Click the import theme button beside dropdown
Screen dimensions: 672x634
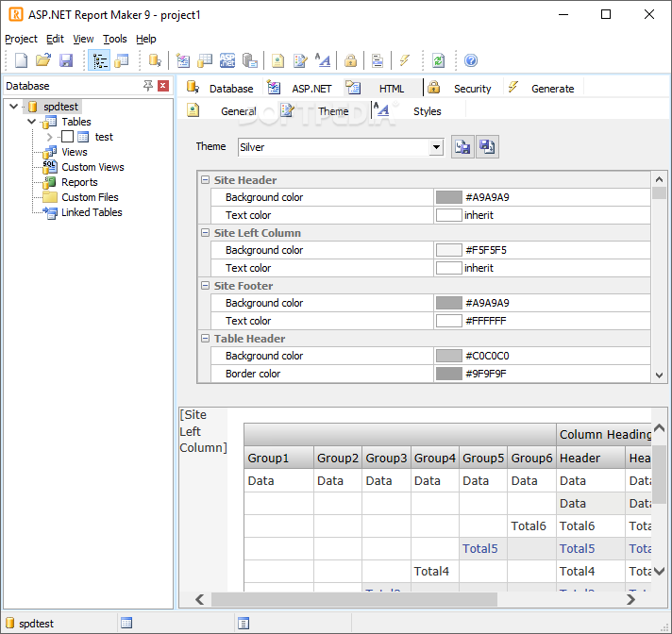462,147
